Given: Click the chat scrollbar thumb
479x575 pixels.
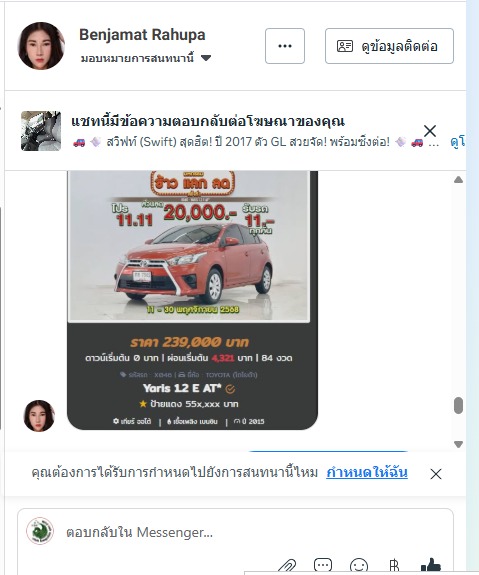Looking at the screenshot, I should click(458, 406).
